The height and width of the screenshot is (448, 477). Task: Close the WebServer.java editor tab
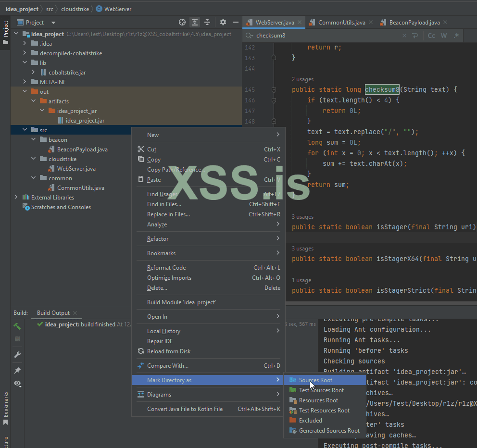[x=300, y=22]
